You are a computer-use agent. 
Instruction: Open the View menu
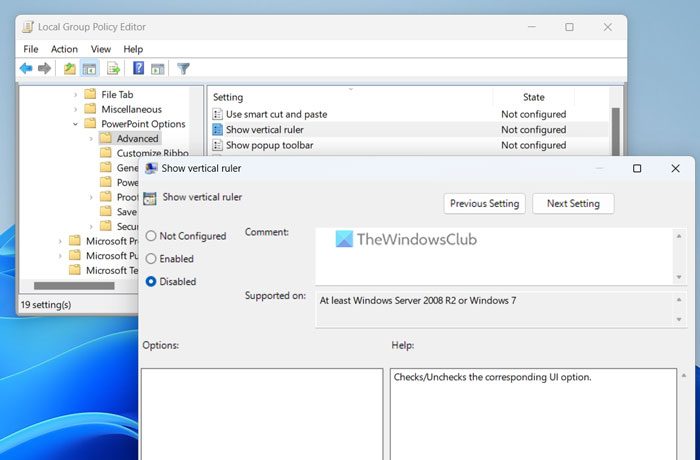(101, 49)
